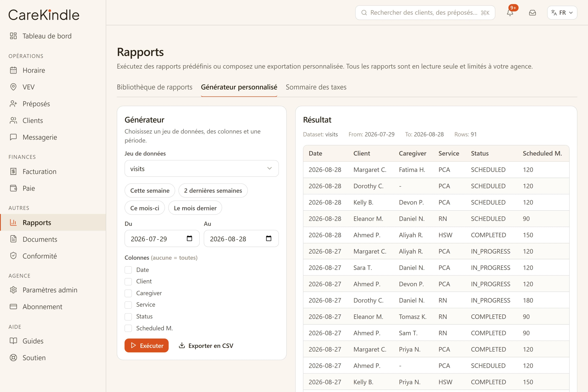
Task: Click the Sam T. caregiver cell
Action: point(408,333)
